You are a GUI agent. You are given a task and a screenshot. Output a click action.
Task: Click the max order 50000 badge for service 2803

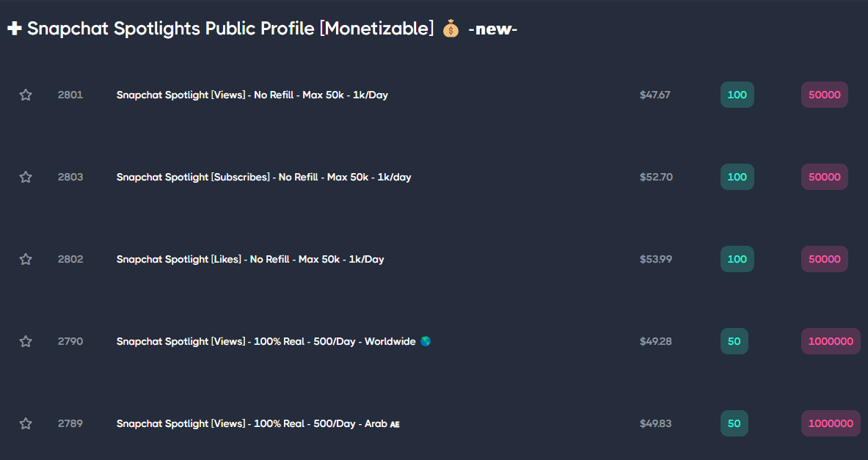tap(824, 177)
